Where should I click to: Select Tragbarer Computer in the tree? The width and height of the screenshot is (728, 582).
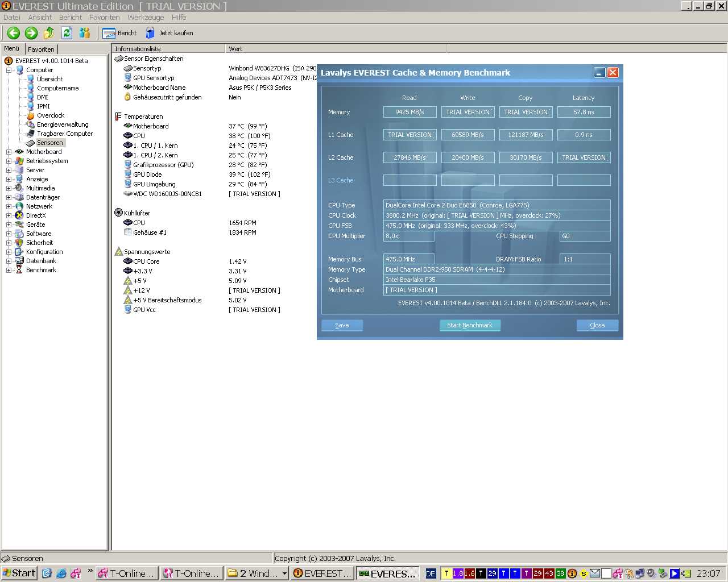(x=65, y=134)
